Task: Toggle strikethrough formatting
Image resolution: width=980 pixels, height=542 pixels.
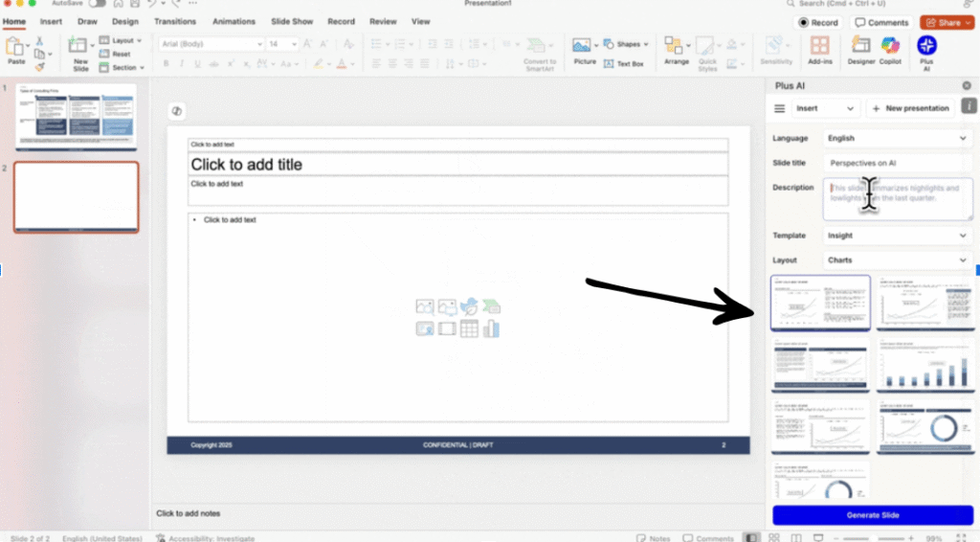Action: point(213,64)
